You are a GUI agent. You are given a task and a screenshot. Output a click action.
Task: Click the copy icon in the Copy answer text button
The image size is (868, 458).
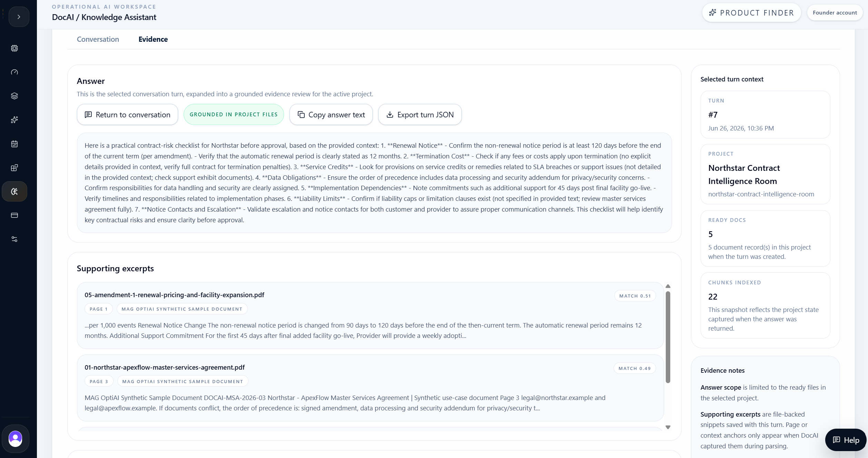pos(301,115)
